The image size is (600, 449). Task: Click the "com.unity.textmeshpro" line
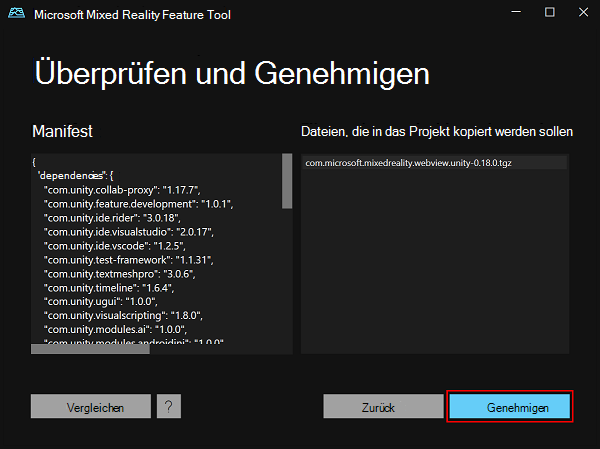click(119, 274)
